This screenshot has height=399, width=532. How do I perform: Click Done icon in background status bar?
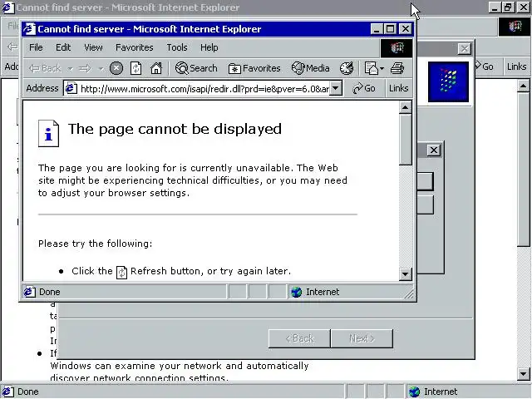pos(8,392)
